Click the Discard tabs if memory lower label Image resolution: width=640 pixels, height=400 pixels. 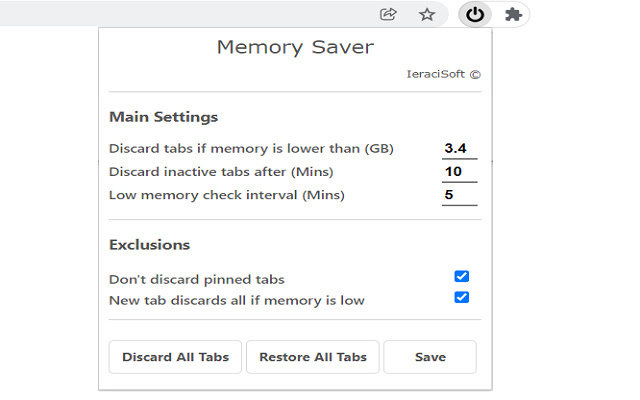[x=251, y=149]
